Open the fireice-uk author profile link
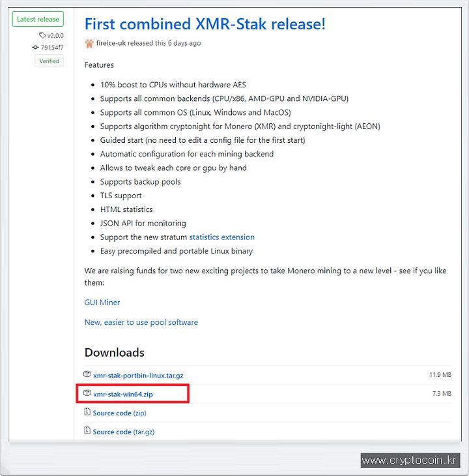 pyautogui.click(x=111, y=43)
